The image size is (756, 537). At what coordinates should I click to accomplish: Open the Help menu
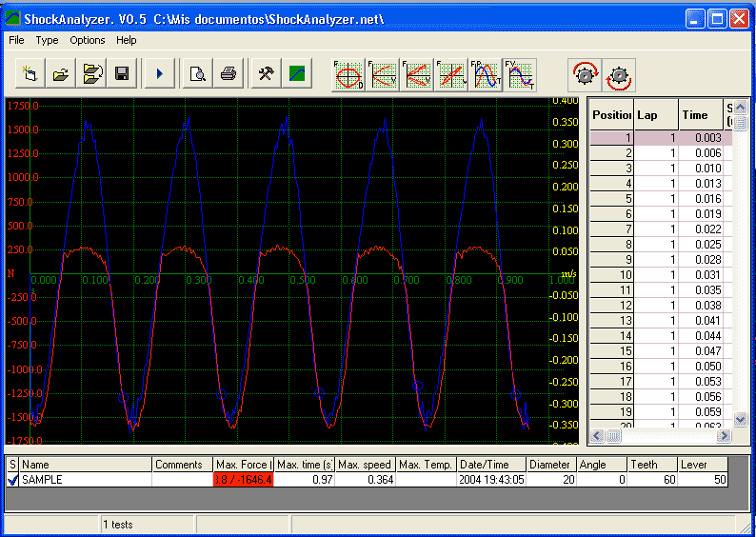tap(127, 40)
